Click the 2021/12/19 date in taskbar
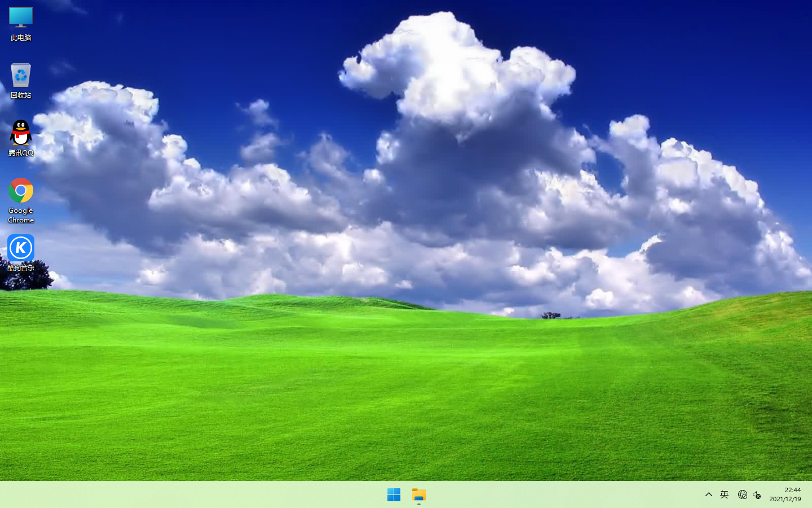This screenshot has width=812, height=508. point(785,500)
